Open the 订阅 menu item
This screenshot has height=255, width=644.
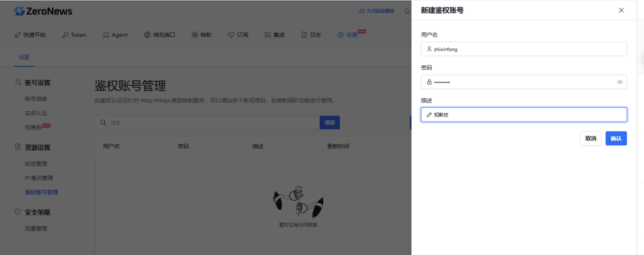[x=238, y=35]
